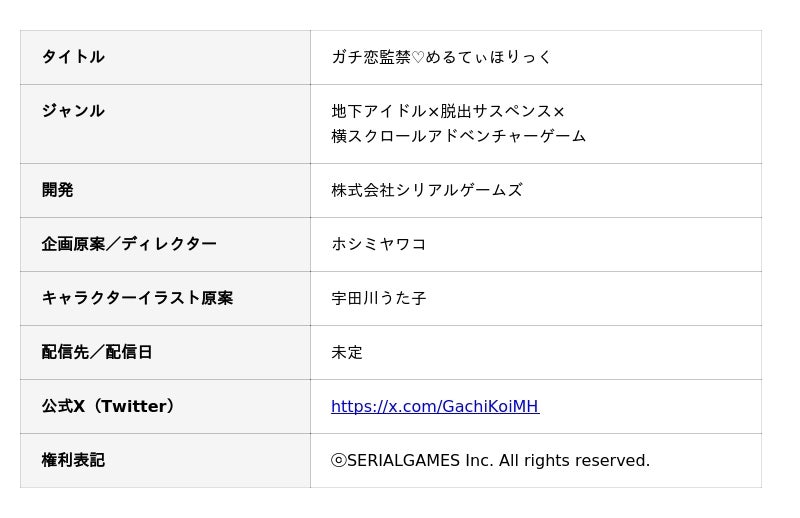Image resolution: width=800 pixels, height=518 pixels.
Task: Click the ガチ恋監禁♡めるてぃほりっく title text
Action: 441,57
